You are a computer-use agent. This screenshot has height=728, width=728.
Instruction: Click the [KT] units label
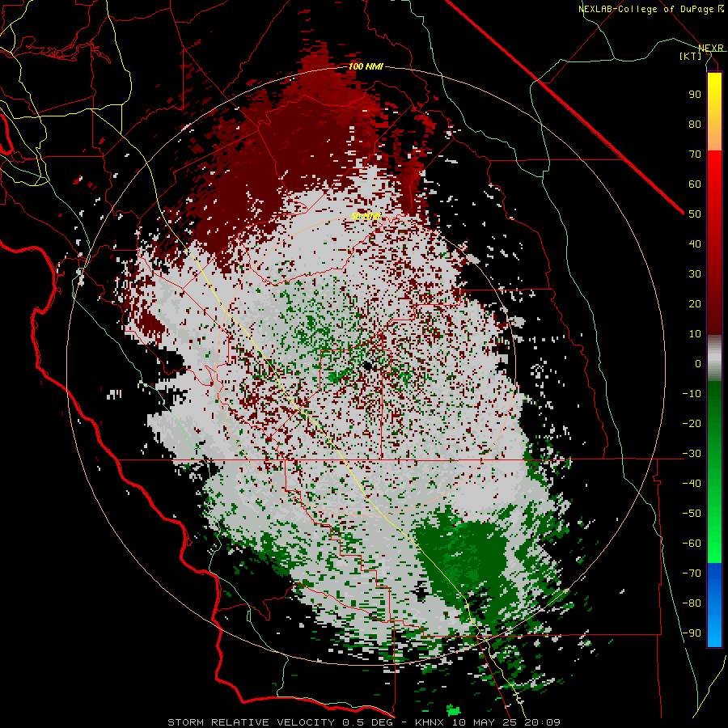click(x=691, y=56)
